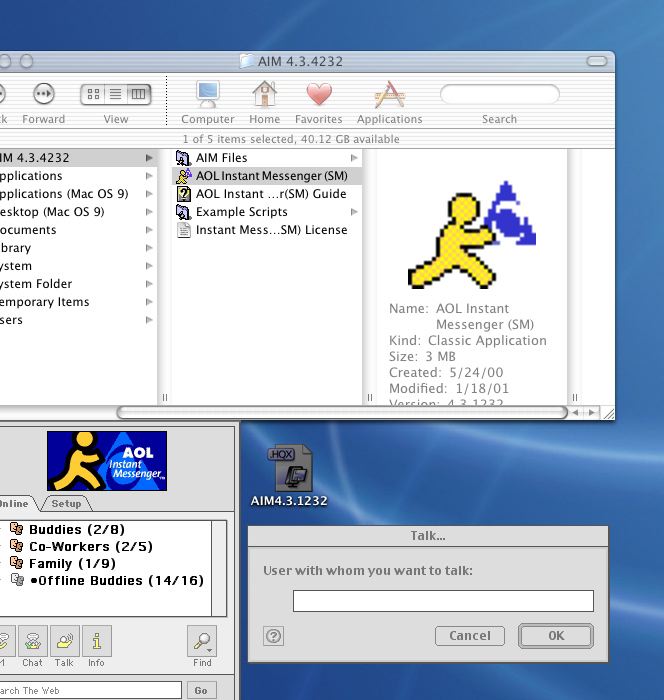The image size is (664, 700).
Task: Select the AIM4.3.1232 HQX file on desktop
Action: 289,476
